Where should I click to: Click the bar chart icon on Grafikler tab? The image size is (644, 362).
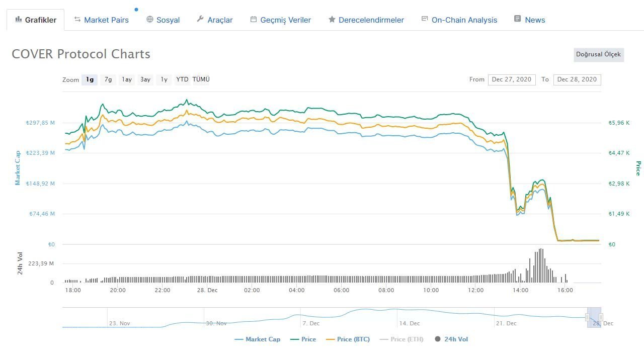tap(19, 19)
